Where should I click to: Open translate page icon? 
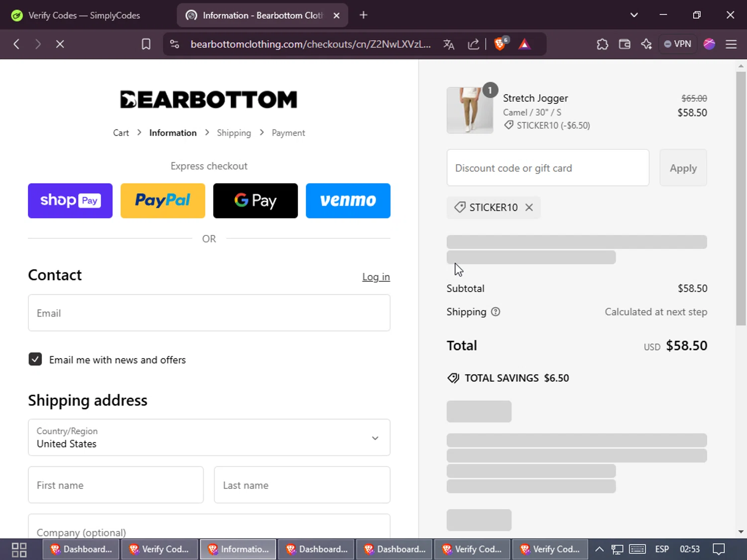tap(449, 44)
